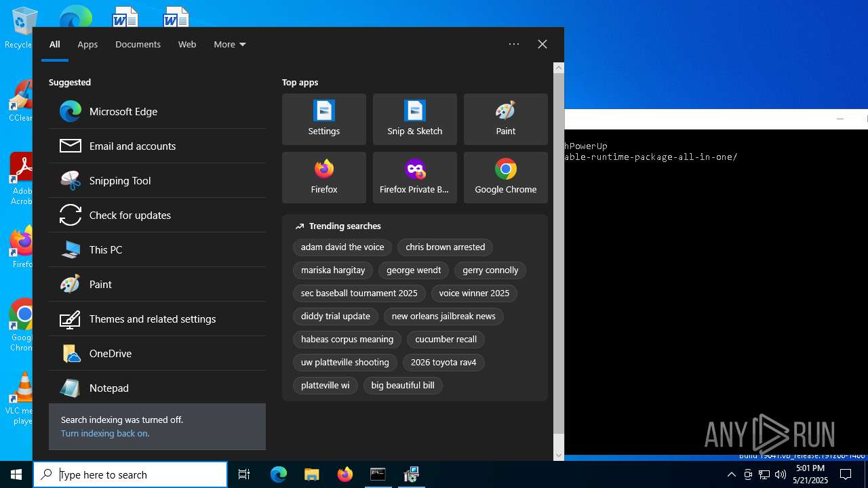This screenshot has height=488, width=868.
Task: Launch Paint from the Suggested list
Action: (x=157, y=285)
